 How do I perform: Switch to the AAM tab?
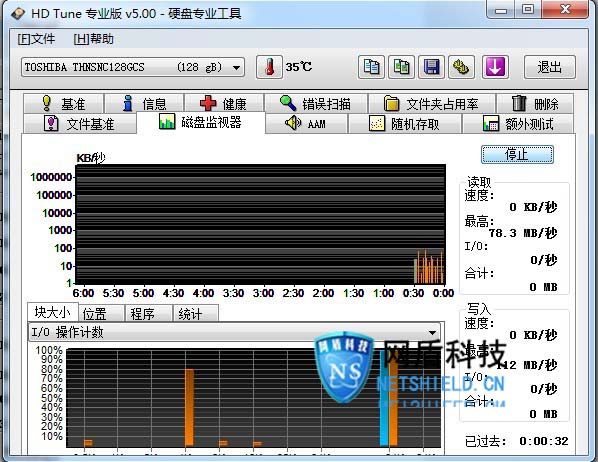coord(306,124)
